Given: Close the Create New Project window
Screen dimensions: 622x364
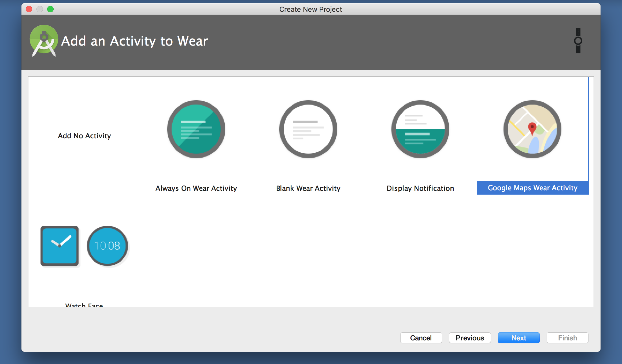Looking at the screenshot, I should point(29,9).
